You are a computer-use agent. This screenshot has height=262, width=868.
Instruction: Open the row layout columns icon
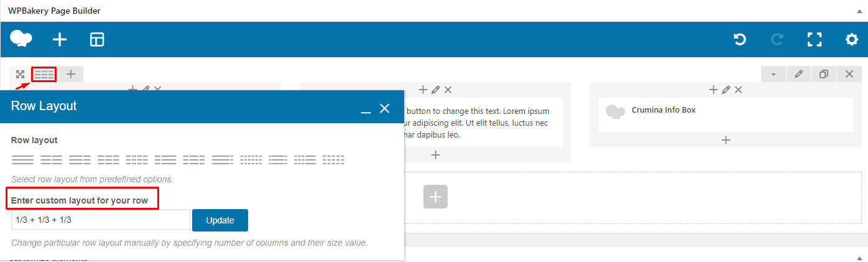pyautogui.click(x=44, y=74)
